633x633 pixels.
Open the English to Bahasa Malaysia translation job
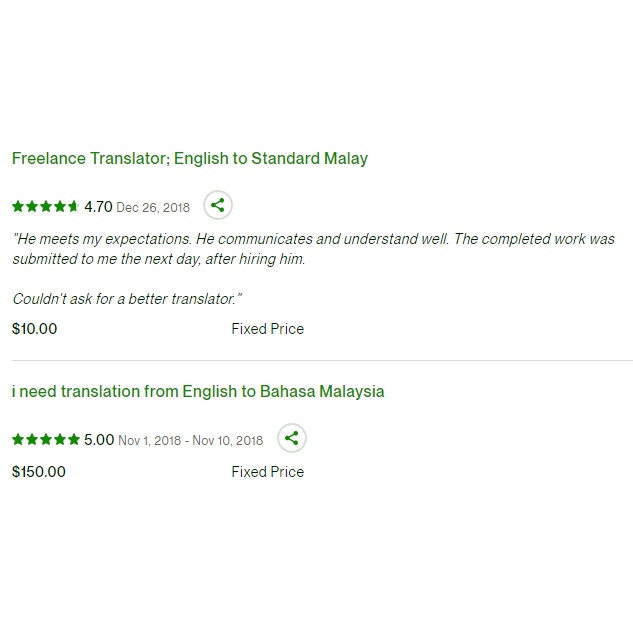pyautogui.click(x=198, y=391)
